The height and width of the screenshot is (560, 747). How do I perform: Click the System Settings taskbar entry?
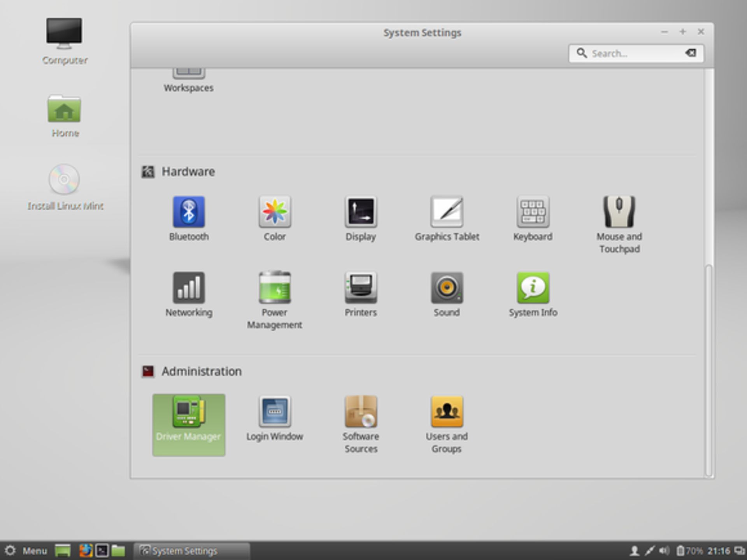(191, 551)
